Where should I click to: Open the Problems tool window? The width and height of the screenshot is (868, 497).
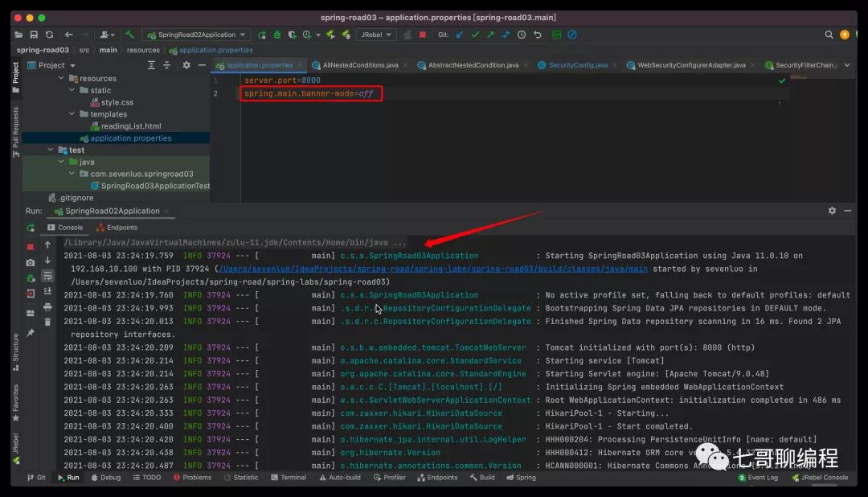coord(192,478)
